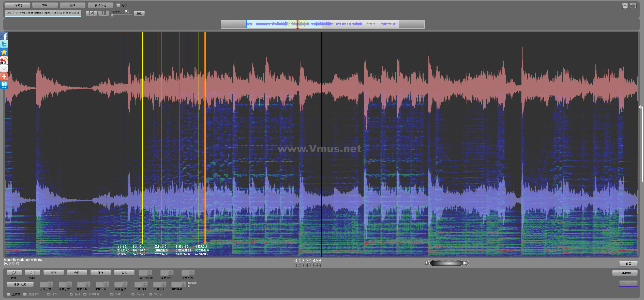
Task: Pause playback with the pause button
Action: point(103,13)
